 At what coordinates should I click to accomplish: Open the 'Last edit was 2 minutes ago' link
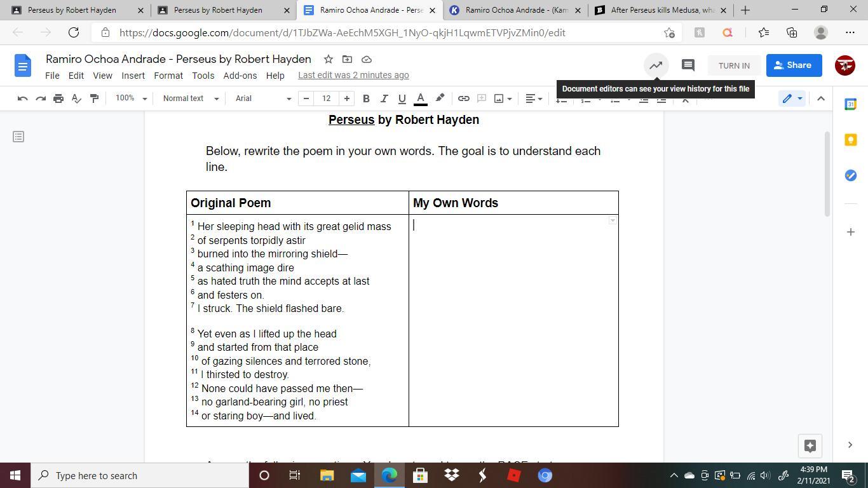(x=354, y=75)
